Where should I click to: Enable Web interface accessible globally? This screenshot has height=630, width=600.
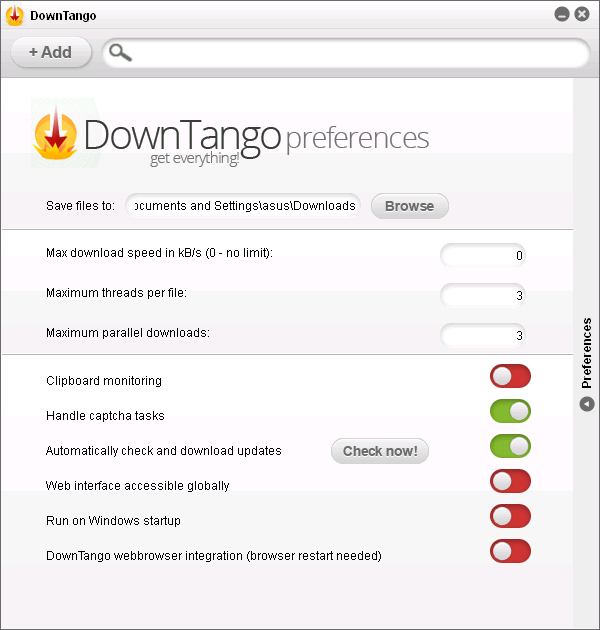tap(510, 481)
